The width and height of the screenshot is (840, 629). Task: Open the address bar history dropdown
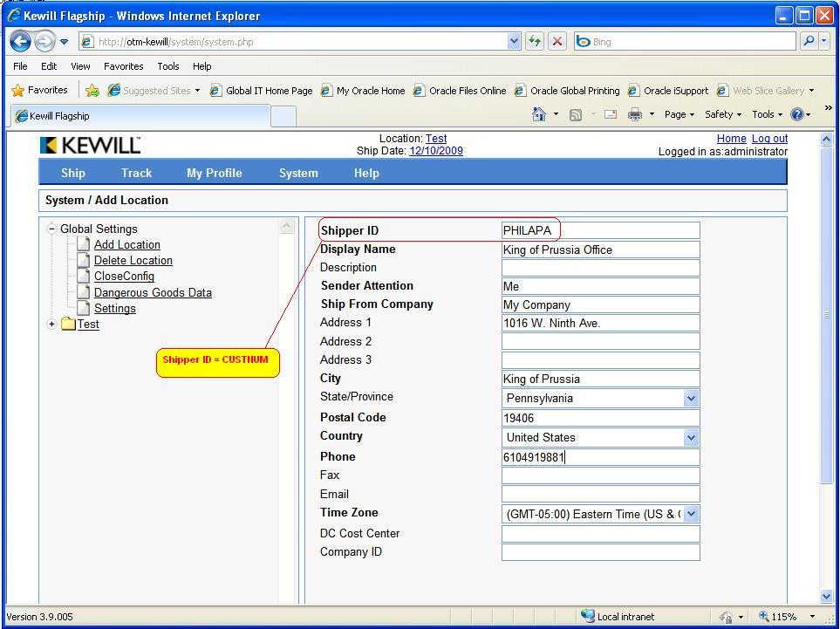514,41
